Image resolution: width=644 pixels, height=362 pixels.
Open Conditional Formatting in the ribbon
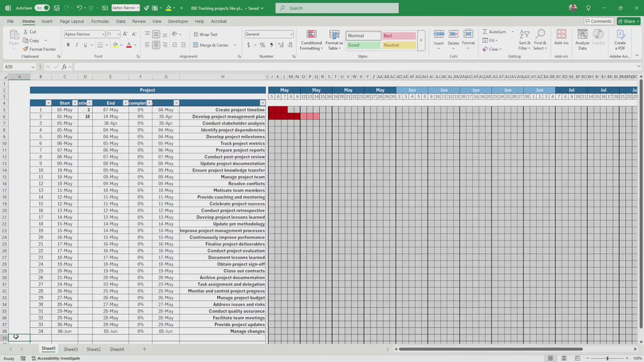[311, 39]
